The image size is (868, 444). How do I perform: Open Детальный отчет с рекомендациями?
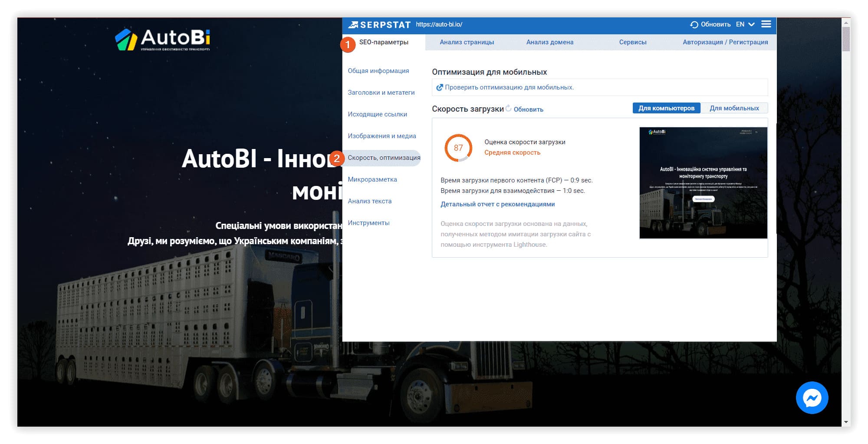coord(497,204)
